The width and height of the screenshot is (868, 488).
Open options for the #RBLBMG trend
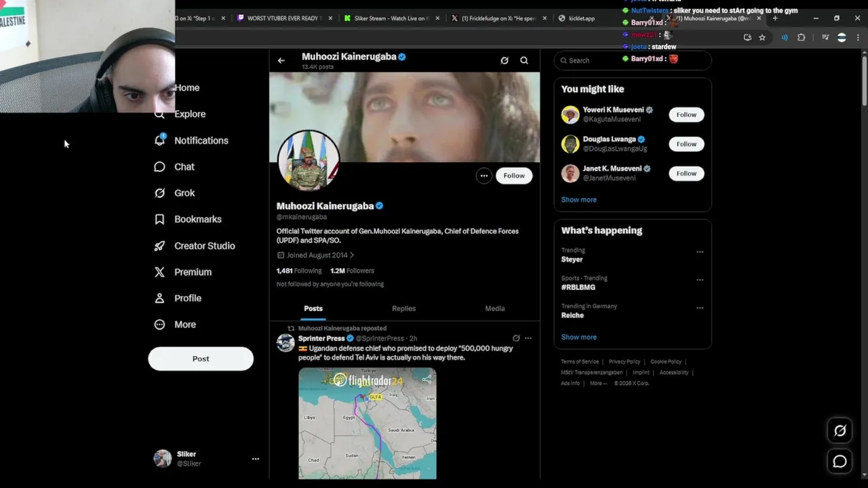tap(700, 280)
